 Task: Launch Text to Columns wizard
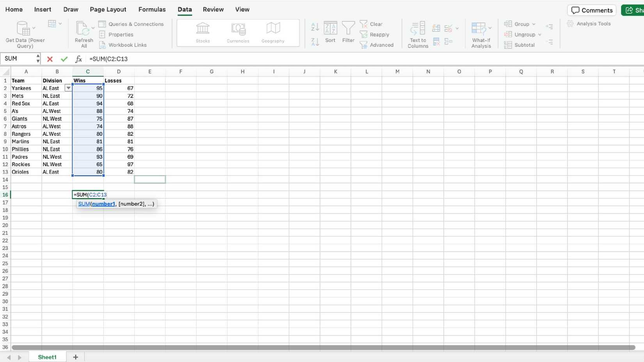pyautogui.click(x=418, y=34)
